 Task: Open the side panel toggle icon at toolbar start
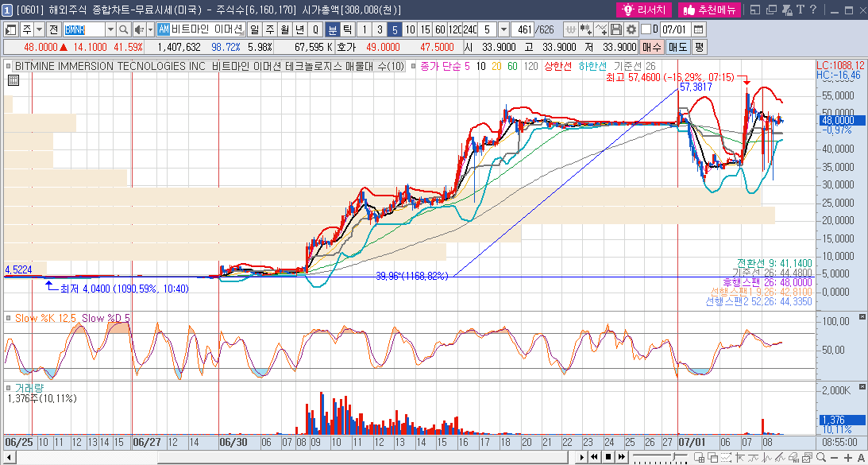(10, 29)
